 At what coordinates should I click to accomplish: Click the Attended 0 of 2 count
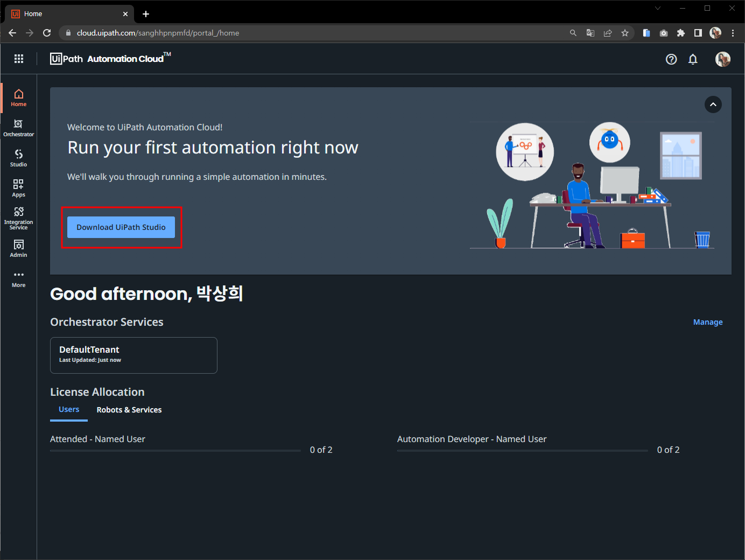click(321, 450)
